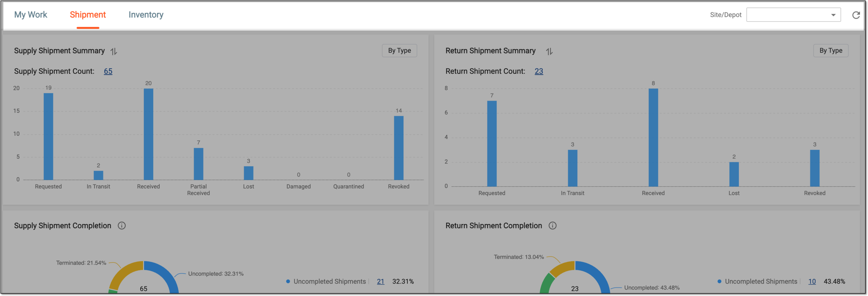
Task: Select the supply Partial Received bar
Action: [x=198, y=164]
